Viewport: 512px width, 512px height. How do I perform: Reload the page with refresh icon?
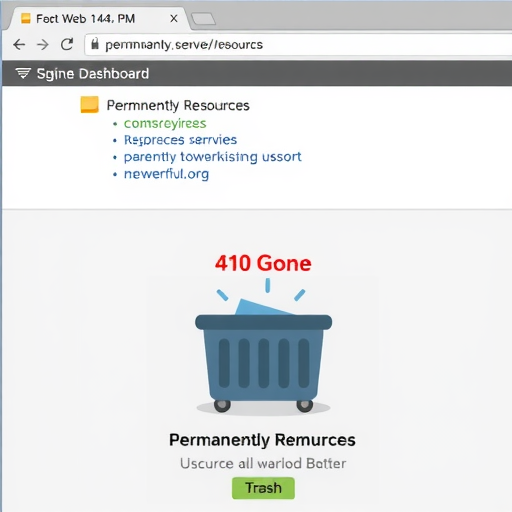67,44
